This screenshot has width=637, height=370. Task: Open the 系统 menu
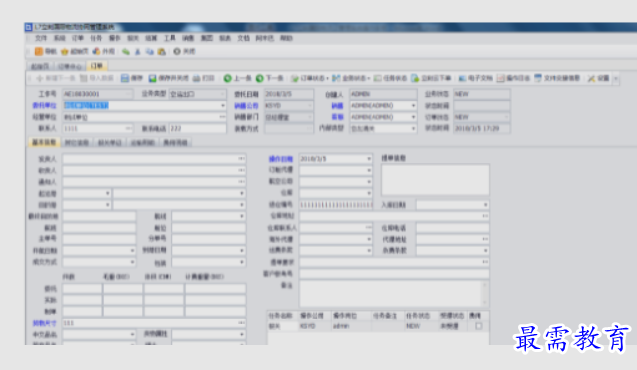pos(59,38)
